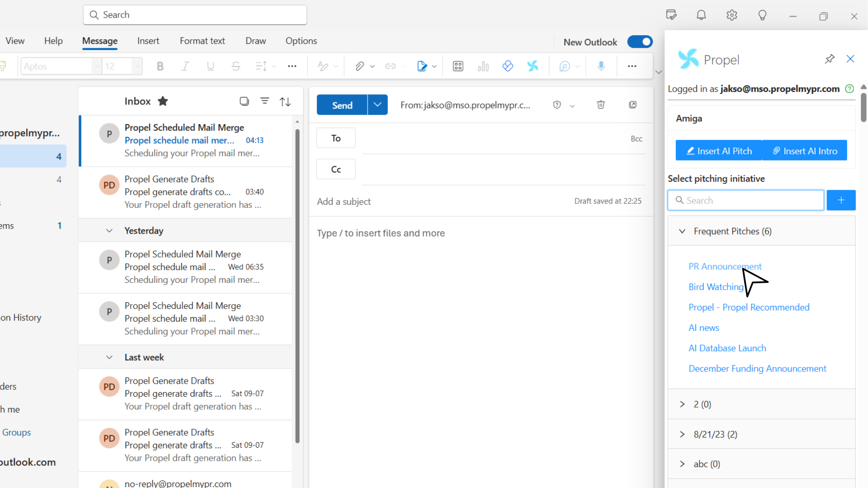Open the font size dropdown

coord(137,66)
